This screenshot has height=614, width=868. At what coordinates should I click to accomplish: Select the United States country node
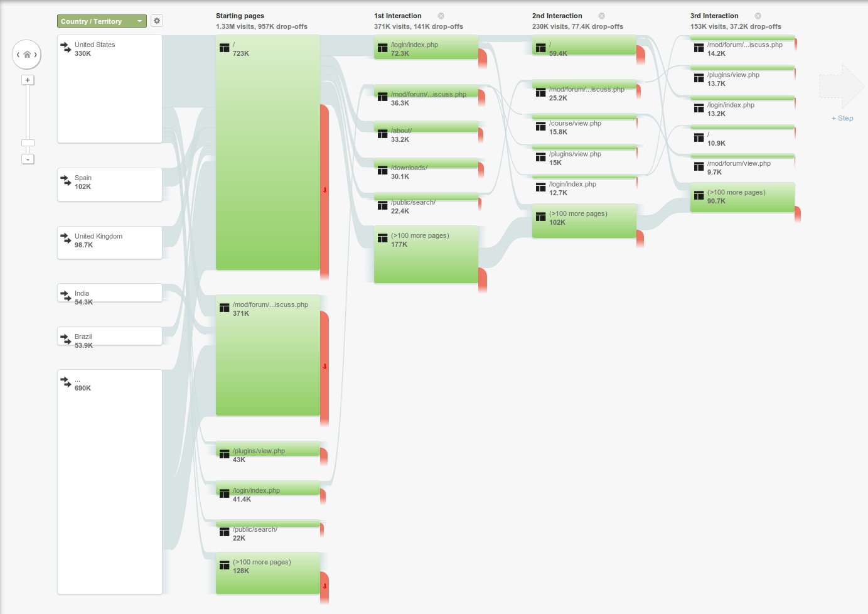click(110, 88)
